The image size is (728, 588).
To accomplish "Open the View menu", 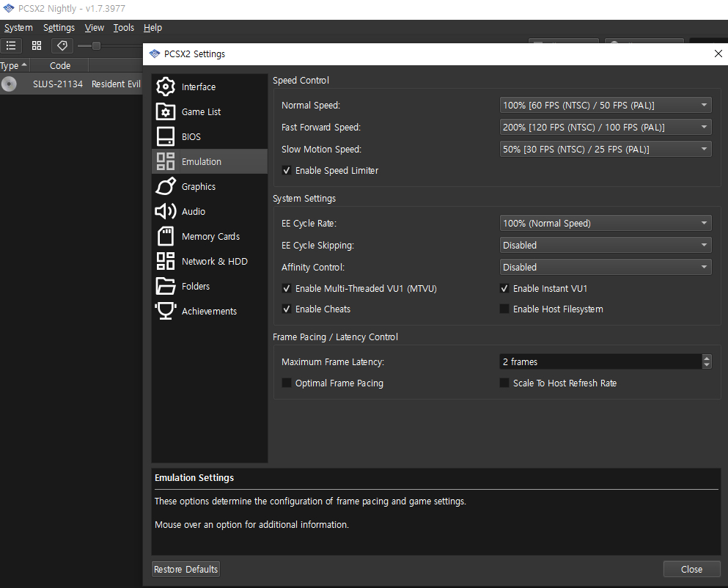I will (x=95, y=27).
